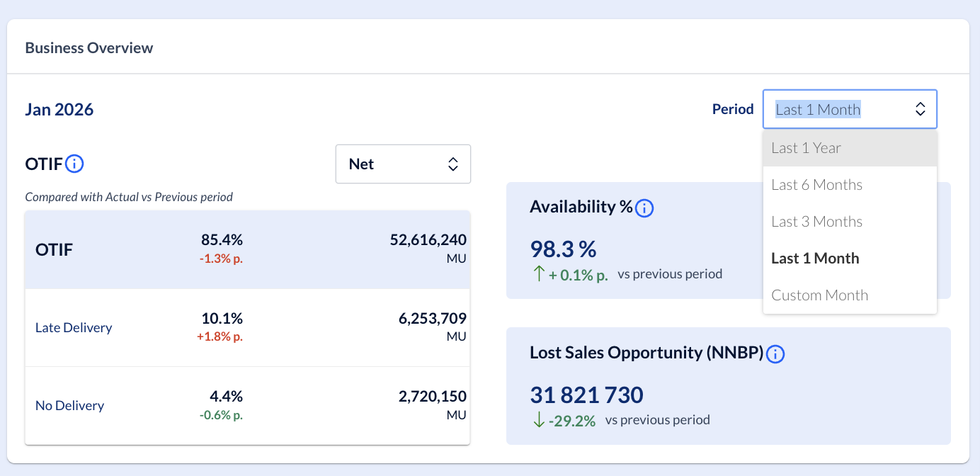Pick Last 3 Months period
The height and width of the screenshot is (476, 980).
(x=816, y=222)
